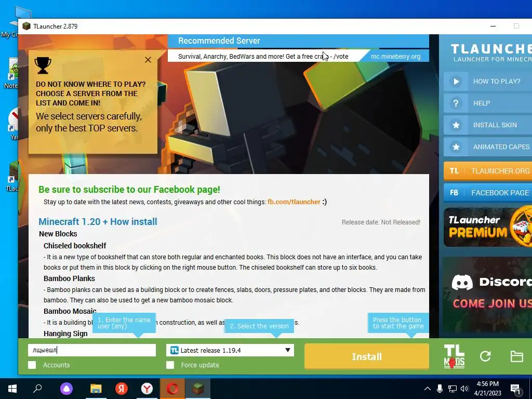532x399 pixels.
Task: Open the Help button
Action: pos(488,103)
